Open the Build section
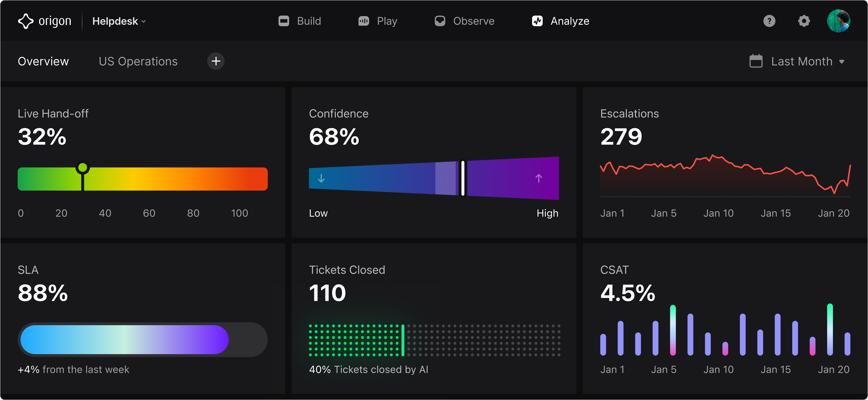 coord(300,21)
